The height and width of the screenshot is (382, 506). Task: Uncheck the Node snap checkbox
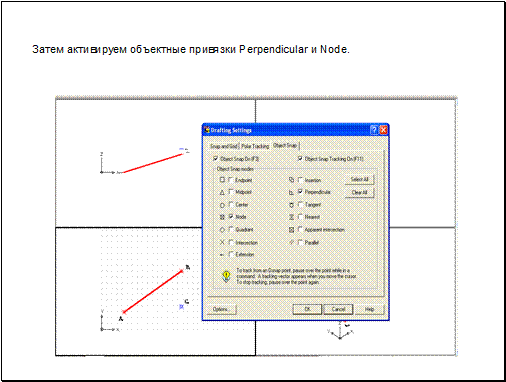coord(231,217)
